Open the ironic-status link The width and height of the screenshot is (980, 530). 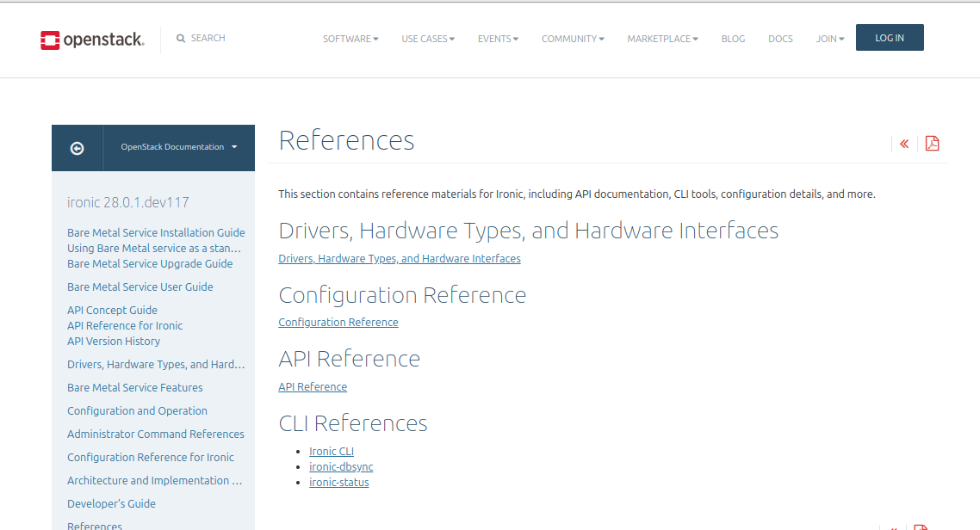tap(338, 483)
